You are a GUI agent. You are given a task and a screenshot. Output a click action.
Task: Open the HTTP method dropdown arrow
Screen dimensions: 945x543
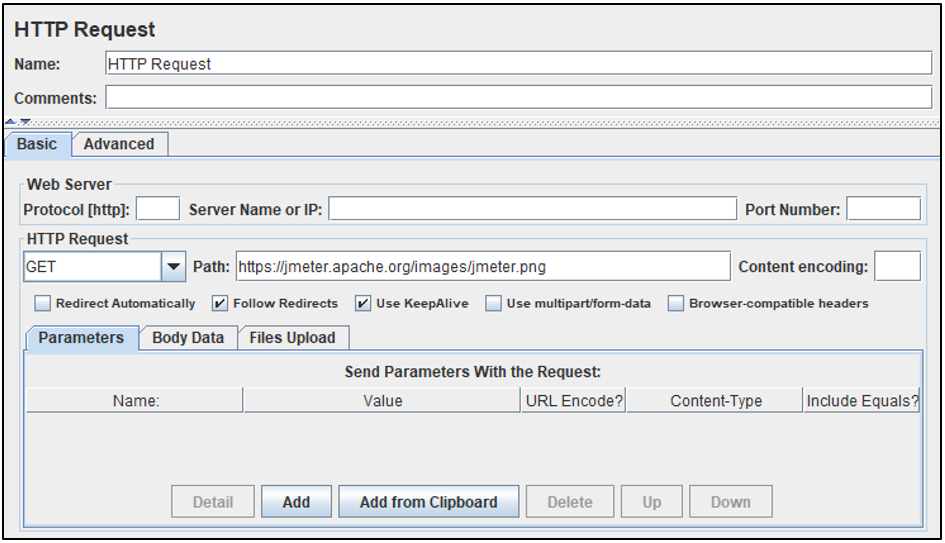tap(174, 267)
